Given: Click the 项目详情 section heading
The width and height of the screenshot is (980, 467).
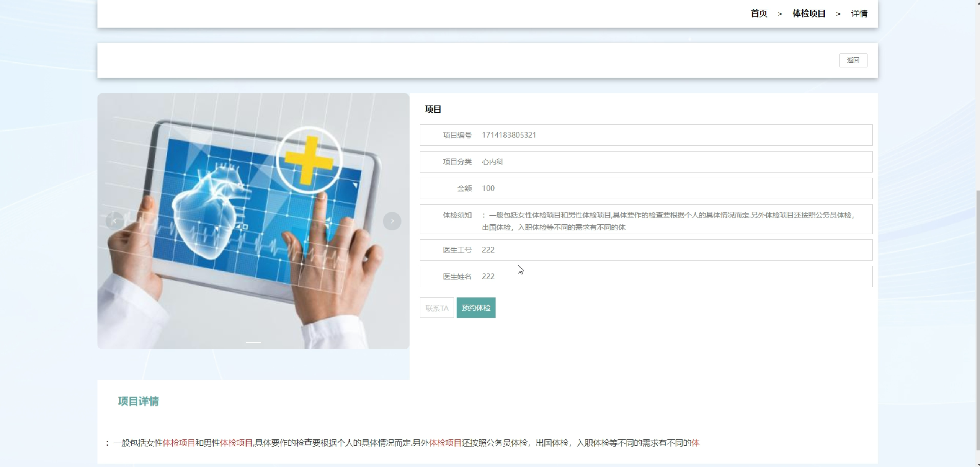Looking at the screenshot, I should click(x=139, y=401).
